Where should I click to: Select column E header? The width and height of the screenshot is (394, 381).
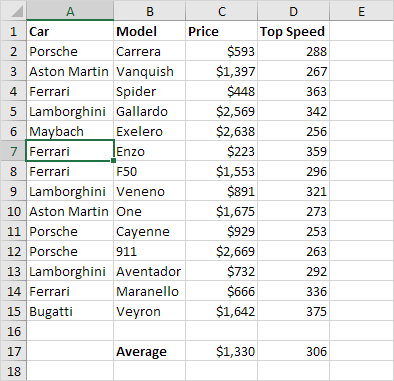tap(362, 11)
